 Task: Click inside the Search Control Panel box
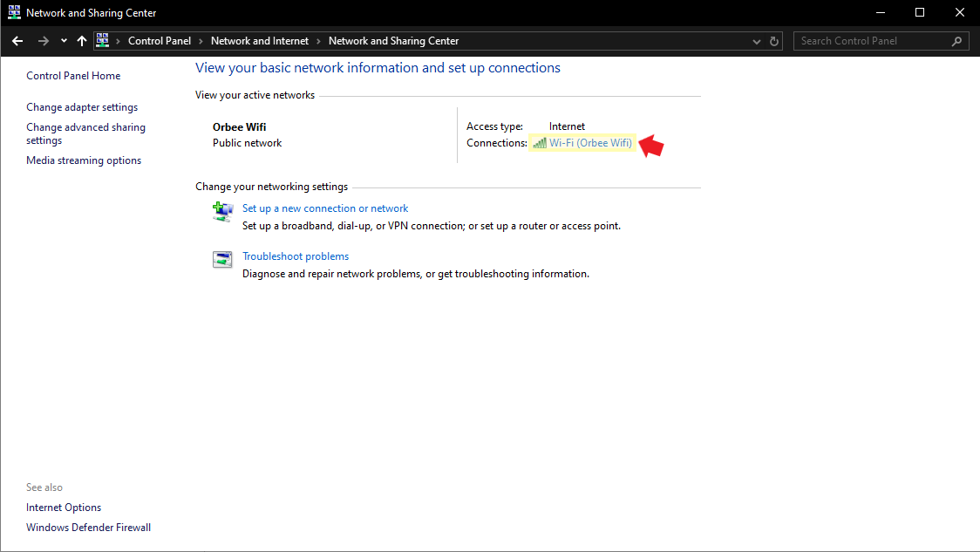[872, 40]
